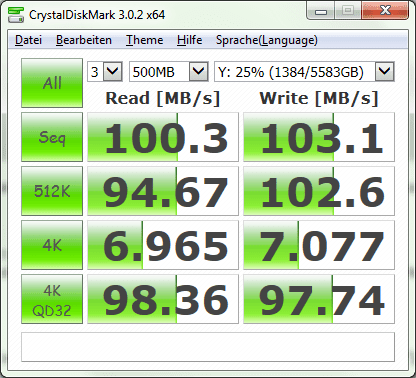Click the empty comment field at bottom
This screenshot has width=416, height=378.
(208, 347)
